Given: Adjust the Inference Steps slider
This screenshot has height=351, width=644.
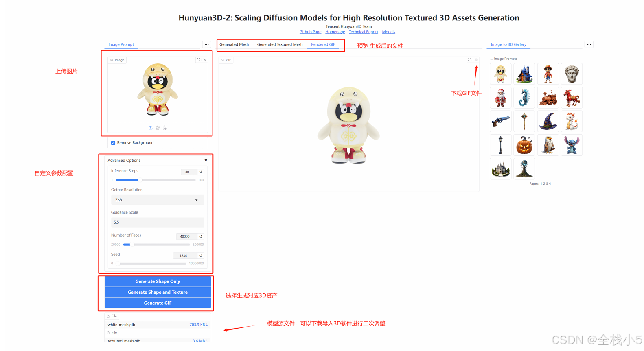Looking at the screenshot, I should (156, 180).
